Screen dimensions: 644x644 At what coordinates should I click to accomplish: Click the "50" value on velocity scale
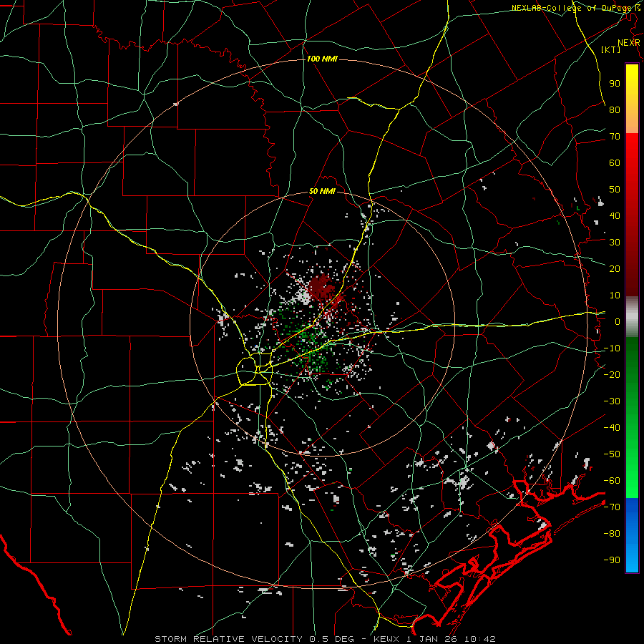(615, 190)
